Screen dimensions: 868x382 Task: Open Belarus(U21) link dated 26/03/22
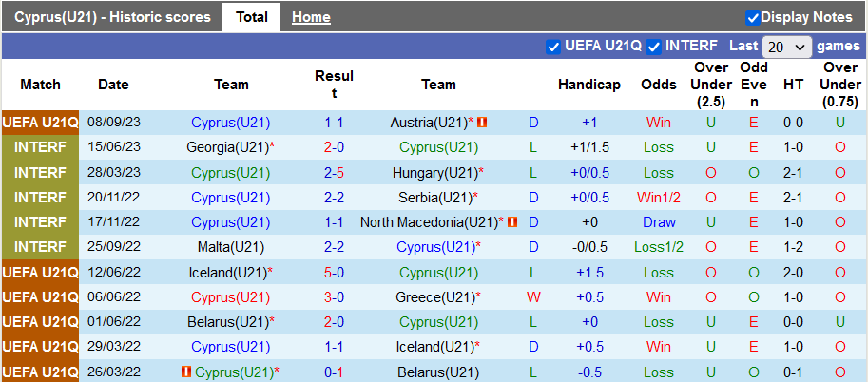[438, 372]
